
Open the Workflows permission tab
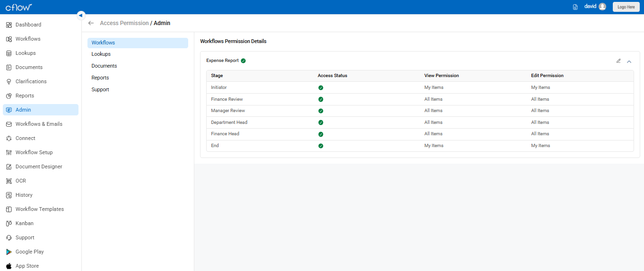point(138,43)
